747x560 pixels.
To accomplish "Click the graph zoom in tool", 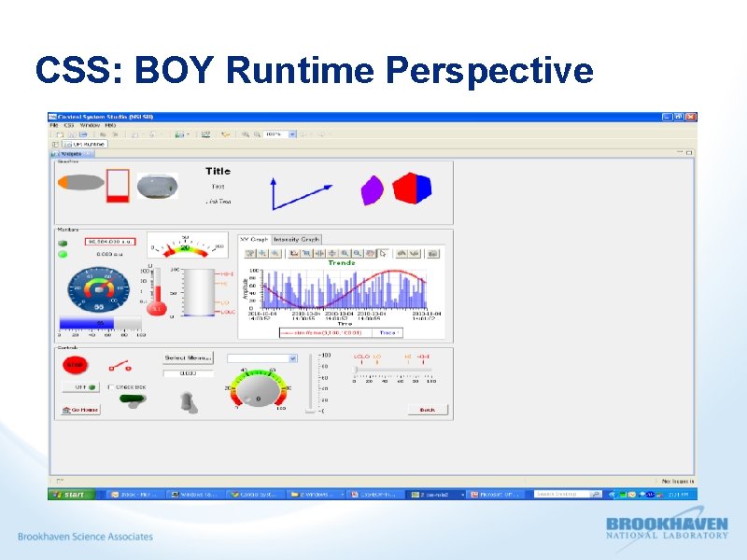I will (345, 253).
